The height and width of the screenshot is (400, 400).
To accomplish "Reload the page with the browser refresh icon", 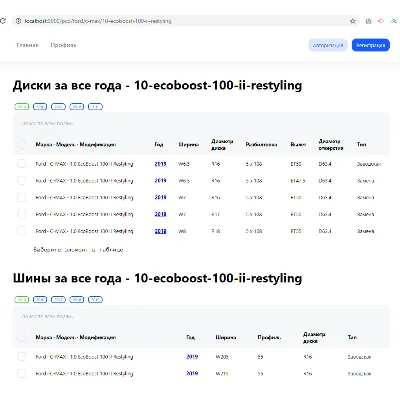I will [x=3, y=21].
